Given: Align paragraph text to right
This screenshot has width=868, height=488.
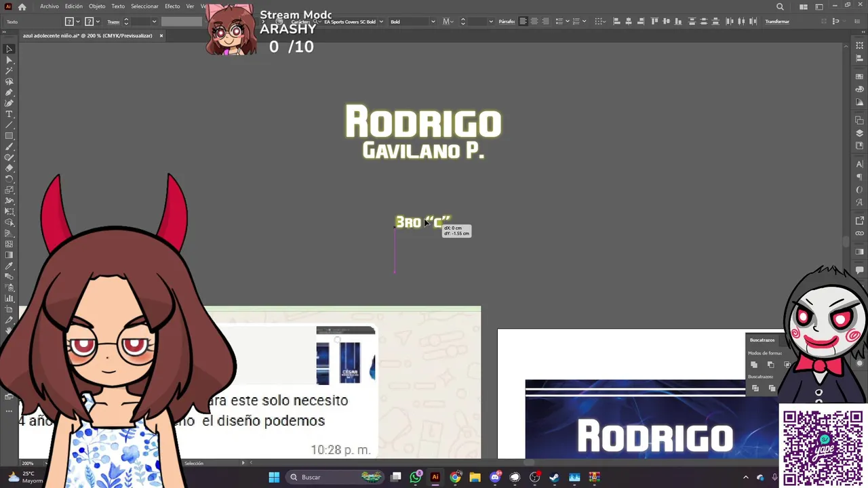Looking at the screenshot, I should coord(545,22).
